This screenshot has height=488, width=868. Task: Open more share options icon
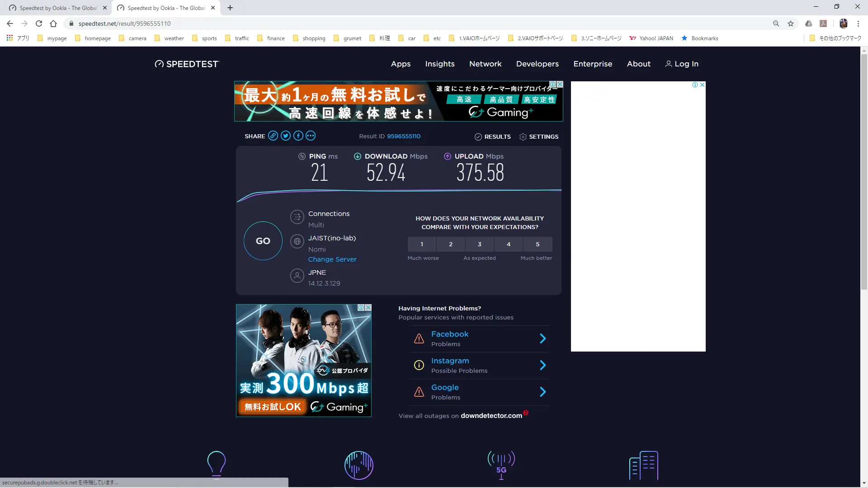click(311, 136)
